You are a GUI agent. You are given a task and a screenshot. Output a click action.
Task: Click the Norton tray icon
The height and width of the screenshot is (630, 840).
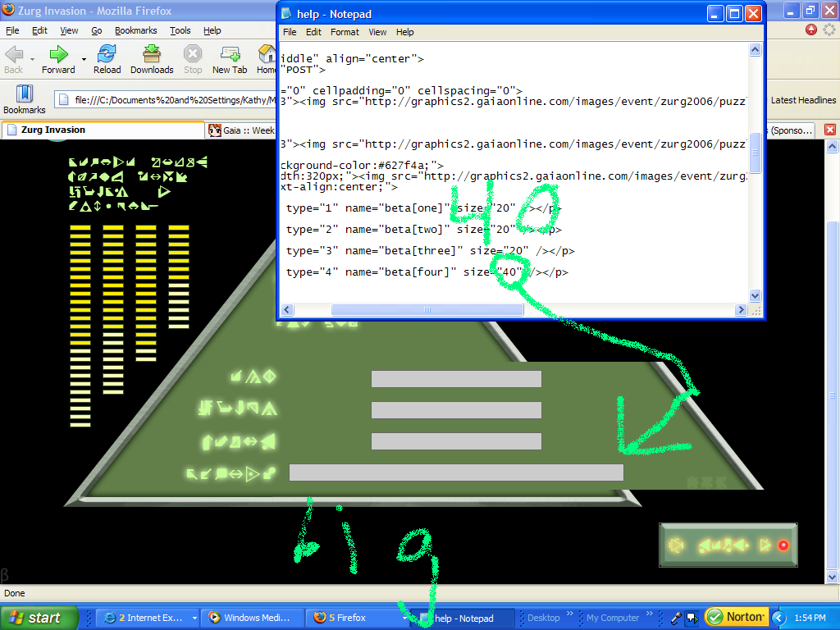click(737, 617)
